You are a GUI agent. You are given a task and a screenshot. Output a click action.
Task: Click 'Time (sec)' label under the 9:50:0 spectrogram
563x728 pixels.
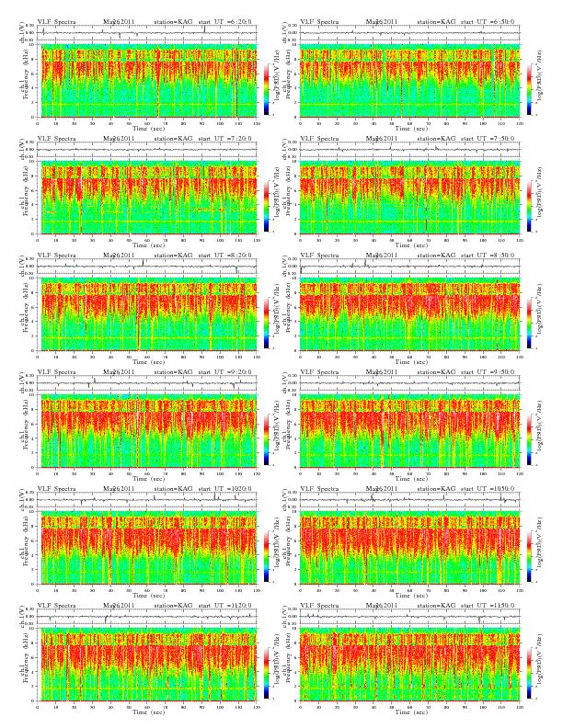[411, 478]
